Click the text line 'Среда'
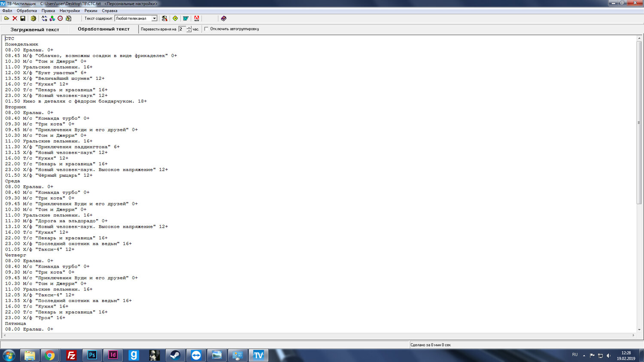Viewport: 644px width, 362px height. [x=12, y=181]
